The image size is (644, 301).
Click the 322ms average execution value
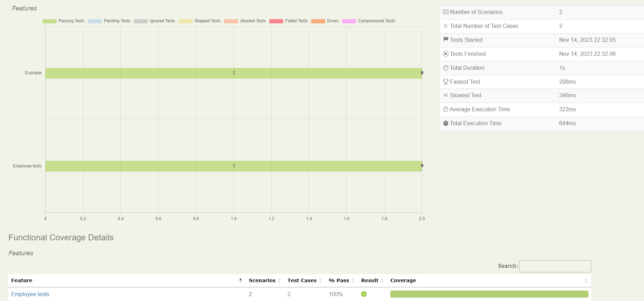(x=567, y=109)
